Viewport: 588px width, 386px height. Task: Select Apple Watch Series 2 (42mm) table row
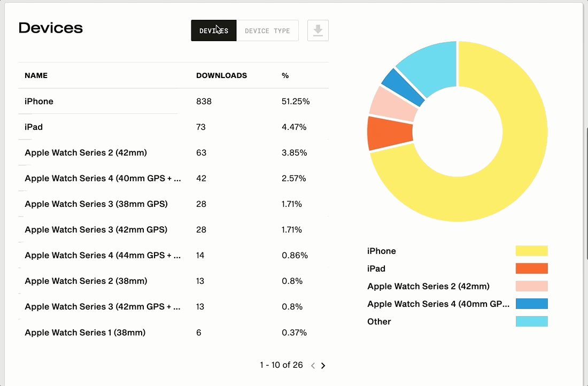173,153
